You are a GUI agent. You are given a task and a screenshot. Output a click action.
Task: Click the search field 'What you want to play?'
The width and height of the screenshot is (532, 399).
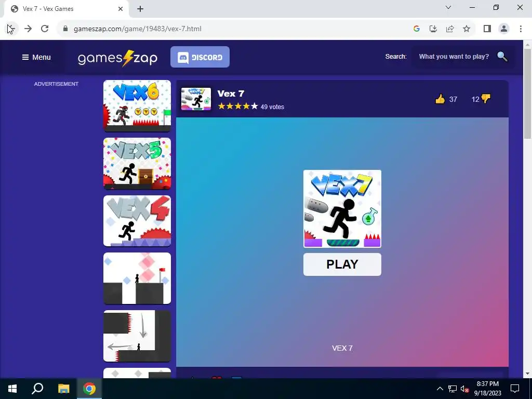point(454,57)
